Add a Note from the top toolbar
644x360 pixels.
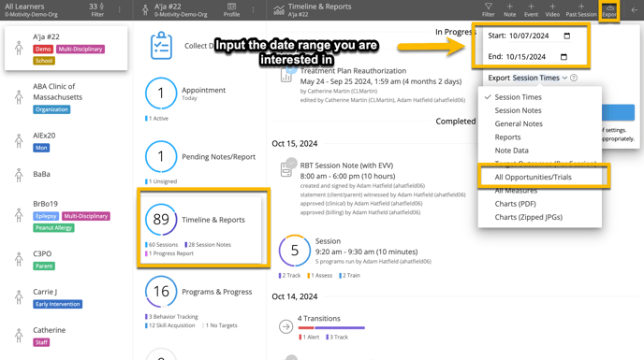coord(510,10)
